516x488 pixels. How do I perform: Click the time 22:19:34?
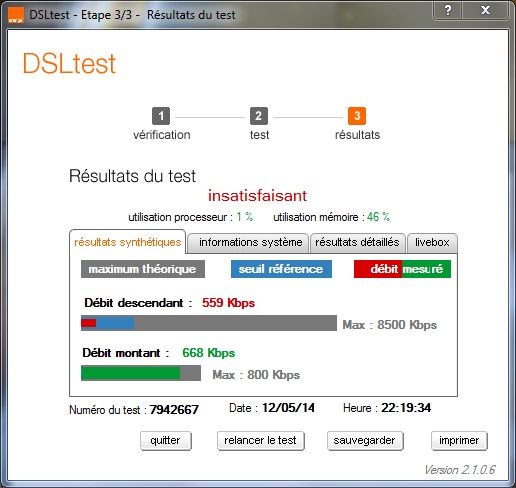coord(406,408)
